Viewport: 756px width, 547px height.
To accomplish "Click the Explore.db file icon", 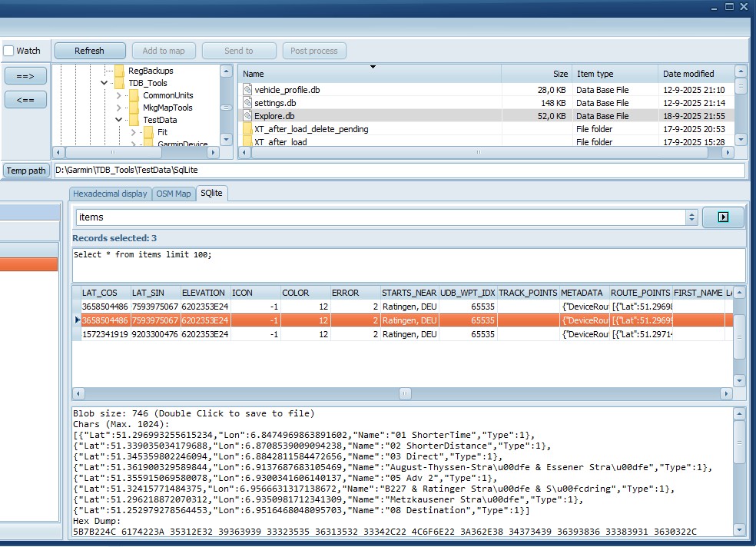I will (247, 116).
